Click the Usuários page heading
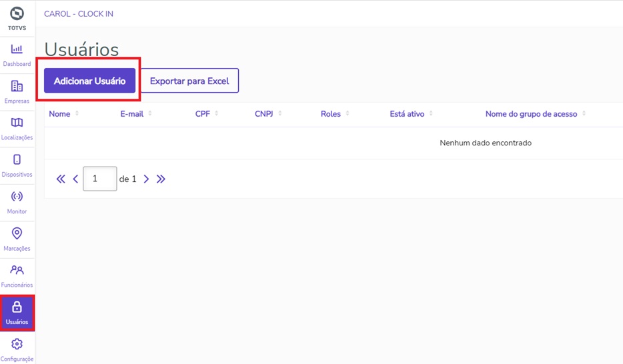The height and width of the screenshot is (364, 623). click(x=81, y=49)
